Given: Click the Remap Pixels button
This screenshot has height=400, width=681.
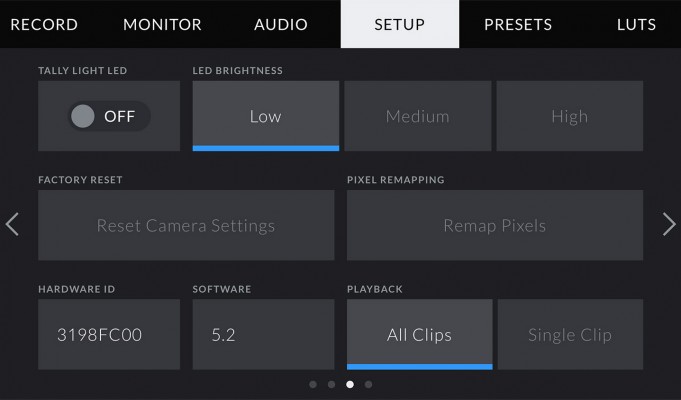Looking at the screenshot, I should pyautogui.click(x=495, y=225).
